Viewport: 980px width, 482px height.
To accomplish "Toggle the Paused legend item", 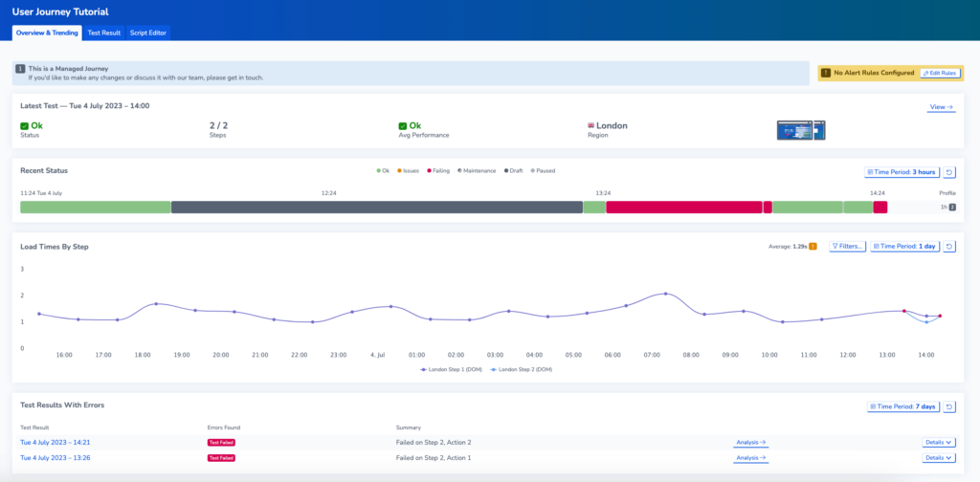I will [543, 170].
